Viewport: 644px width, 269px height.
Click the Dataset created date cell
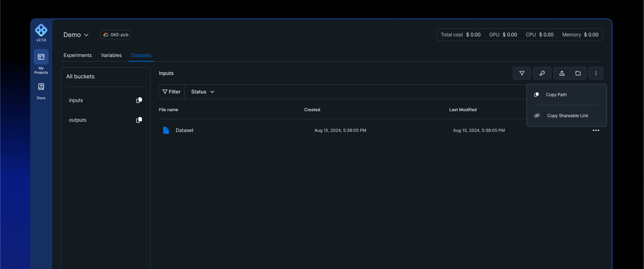(x=340, y=130)
